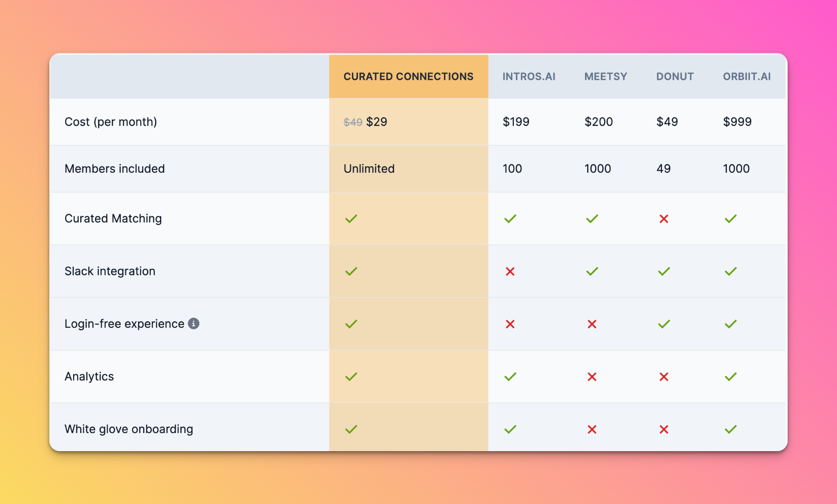Image resolution: width=837 pixels, height=504 pixels.
Task: Click the Donut $49 monthly cost
Action: [x=667, y=122]
